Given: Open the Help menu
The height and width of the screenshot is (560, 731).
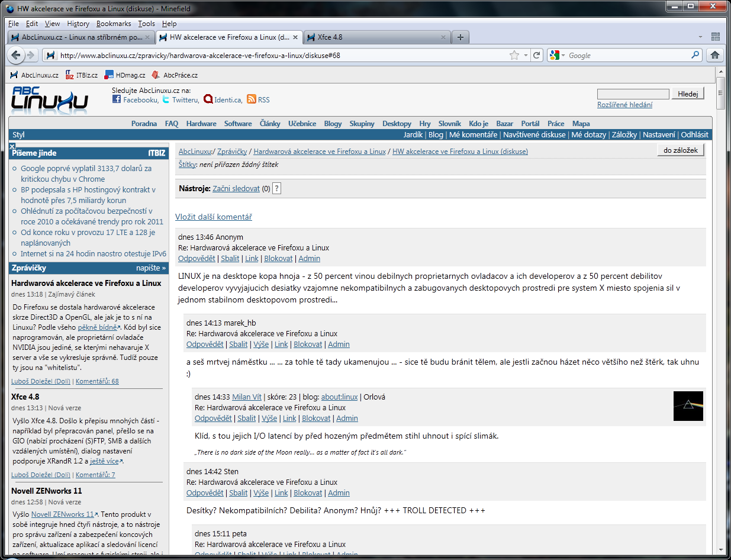Looking at the screenshot, I should point(169,24).
